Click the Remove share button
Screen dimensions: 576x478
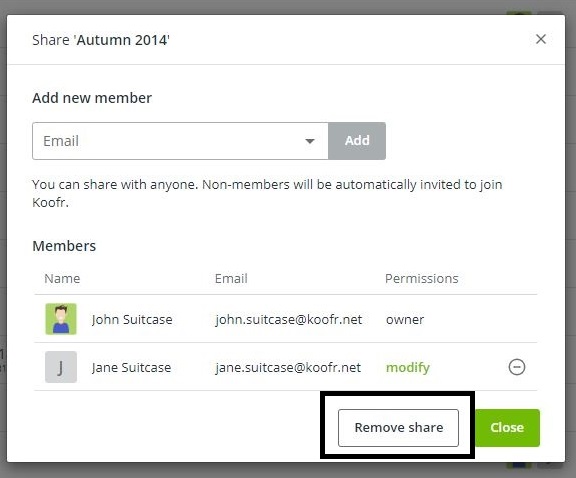(398, 428)
